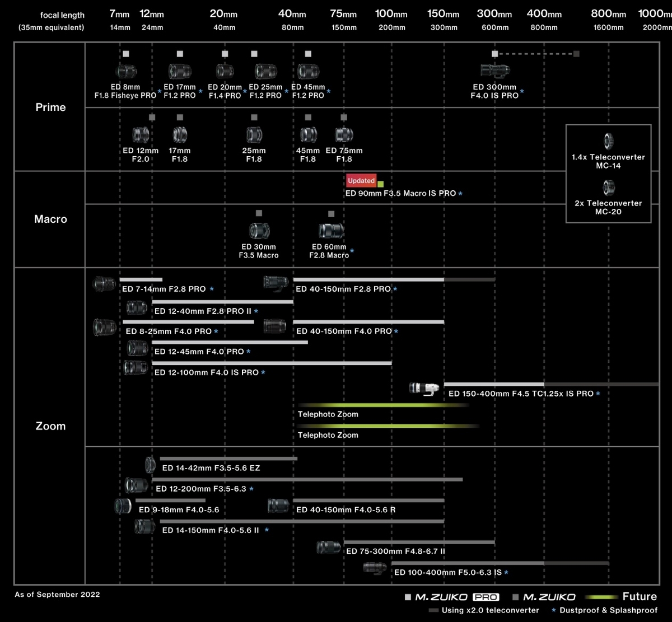Click the 24mm equivalent focal length value
Viewport: 672px width, 622px height.
(x=152, y=27)
